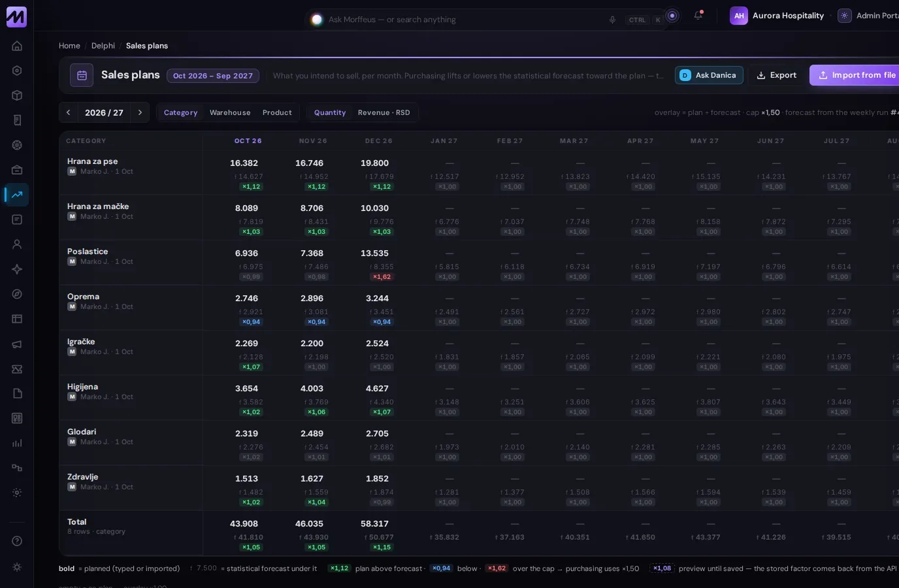Select the Category grouping tab
The height and width of the screenshot is (588, 899).
click(x=180, y=112)
